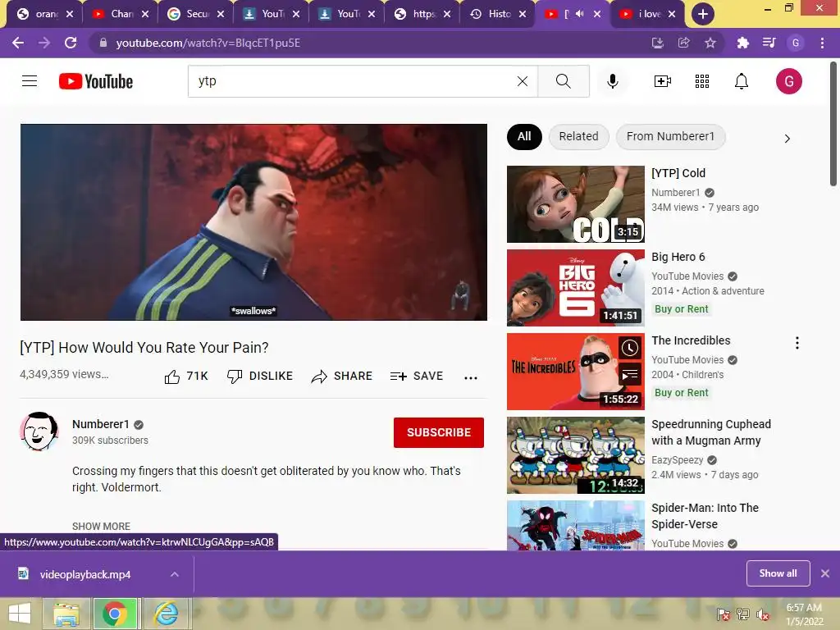Open options menu for The Incredibles
Screen dimensions: 840x630
coord(797,343)
